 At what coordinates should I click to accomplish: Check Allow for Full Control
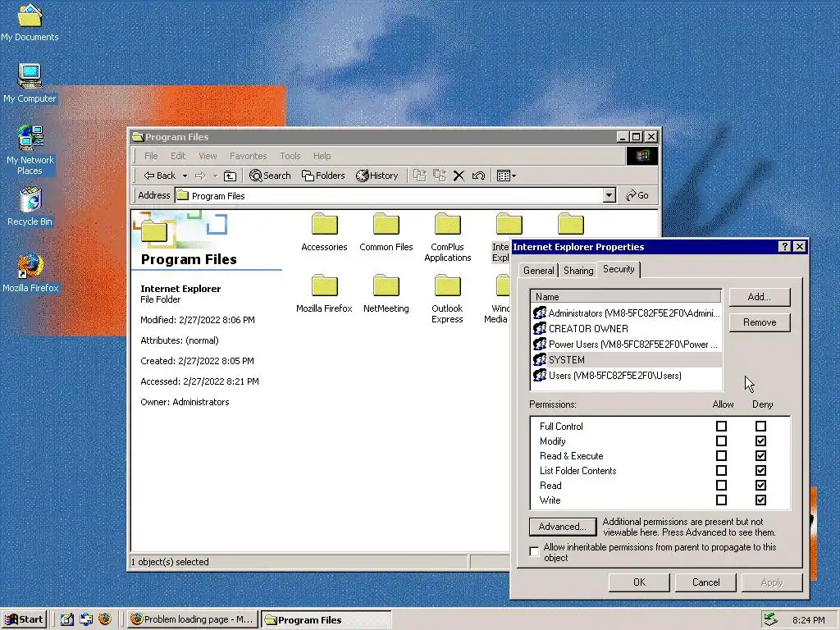[x=721, y=427]
